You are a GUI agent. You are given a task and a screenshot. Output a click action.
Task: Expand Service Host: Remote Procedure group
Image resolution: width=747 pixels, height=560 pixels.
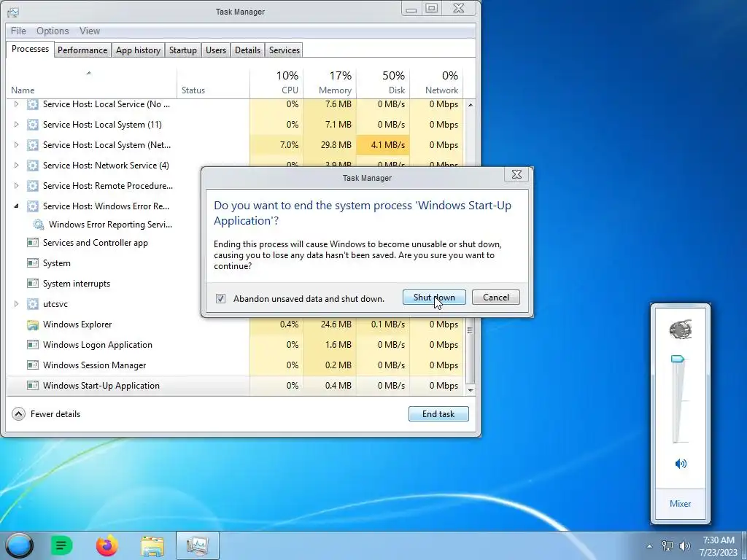click(x=16, y=186)
